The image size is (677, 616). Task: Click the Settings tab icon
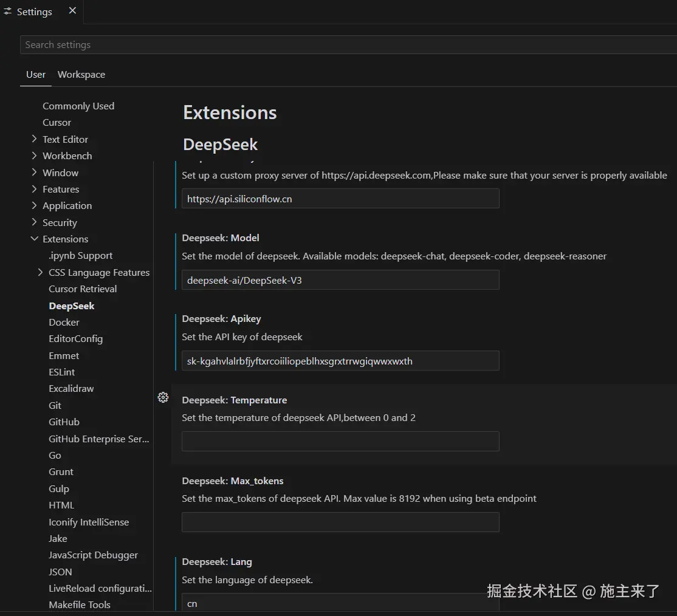coord(8,12)
